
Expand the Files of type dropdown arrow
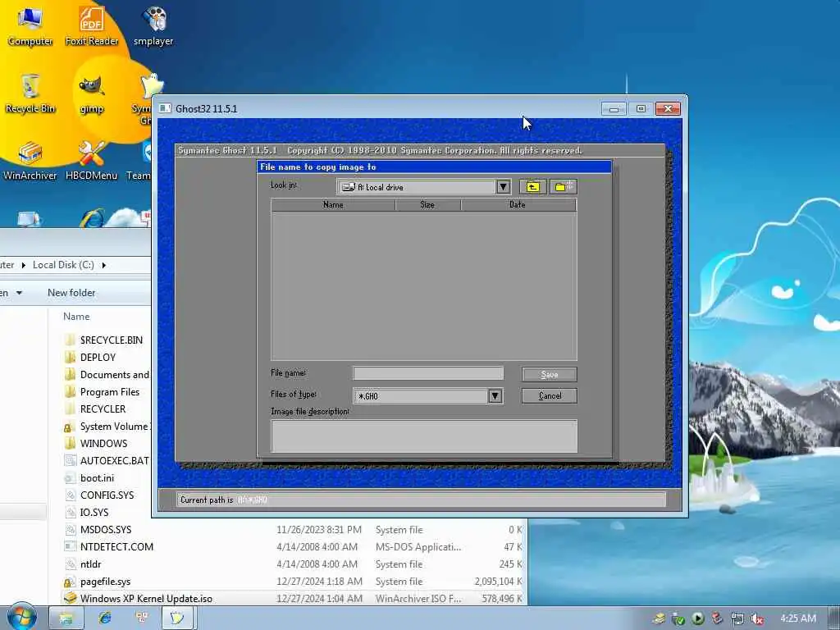[x=495, y=396]
